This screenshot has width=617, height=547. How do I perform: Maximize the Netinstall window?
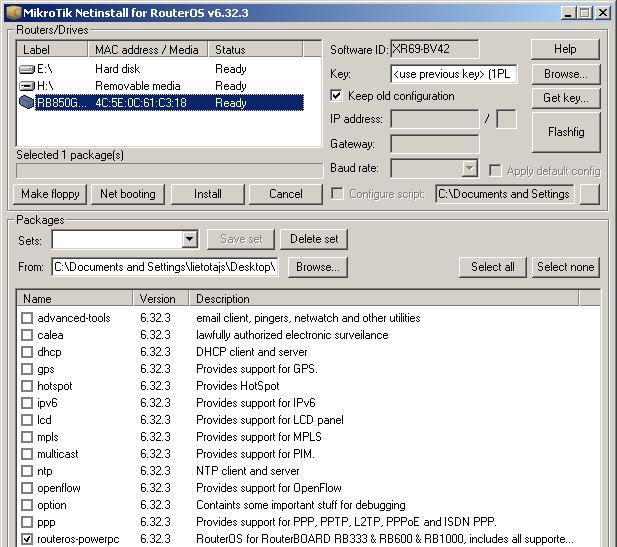click(585, 13)
